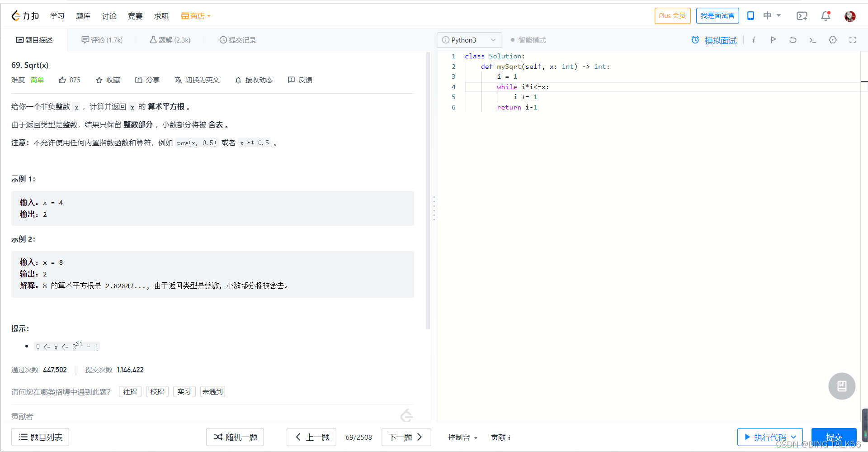Go to previous problem 上一题
Image resolution: width=868 pixels, height=452 pixels.
[311, 437]
